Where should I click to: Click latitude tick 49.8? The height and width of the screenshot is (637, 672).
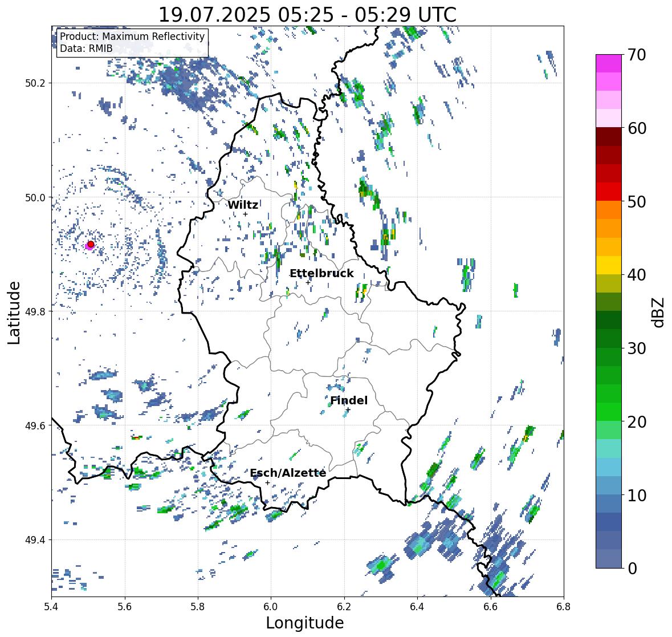pyautogui.click(x=35, y=311)
